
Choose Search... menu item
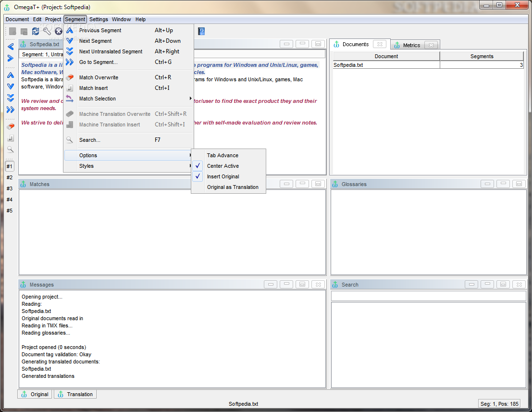[x=129, y=140]
